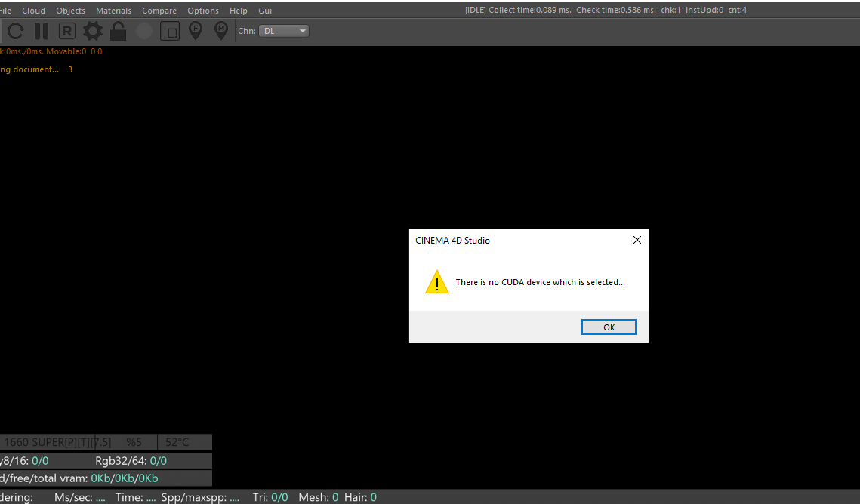Open the Chn channel dropdown showing DL
This screenshot has height=504, width=860.
[x=284, y=31]
